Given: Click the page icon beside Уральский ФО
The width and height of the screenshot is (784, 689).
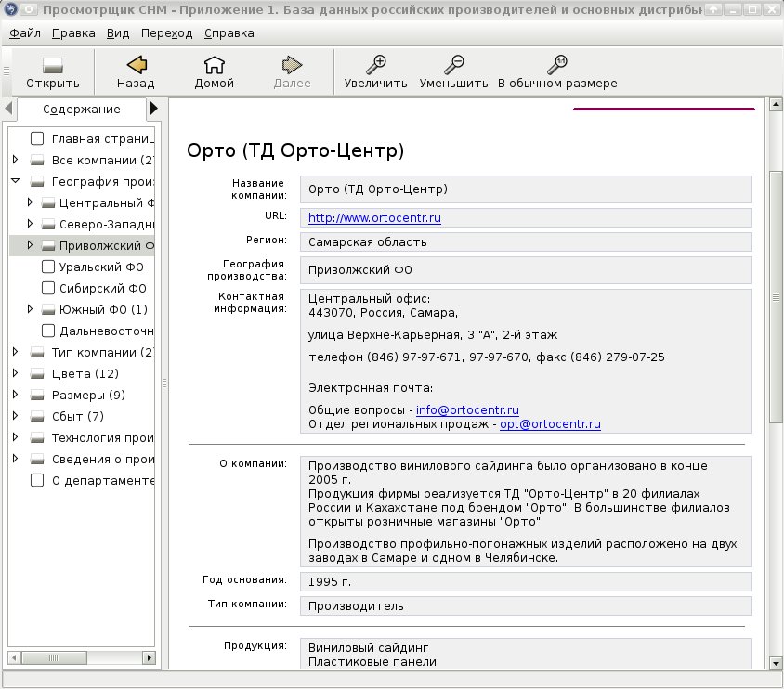Looking at the screenshot, I should click(48, 266).
